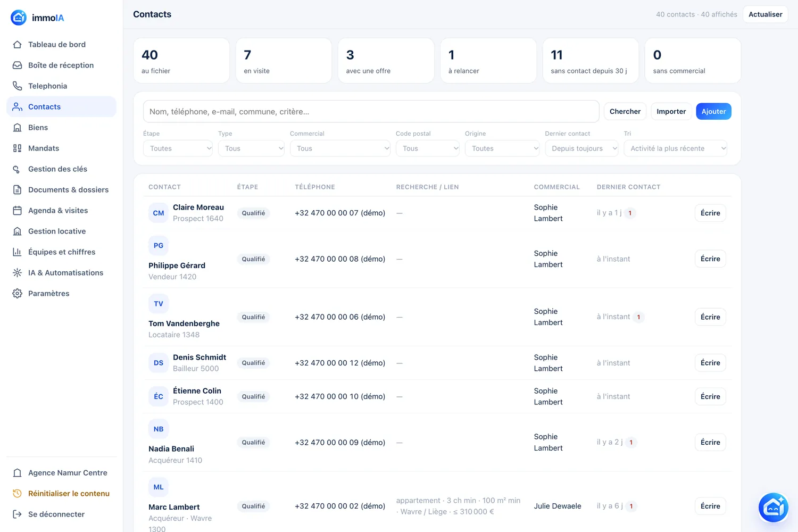This screenshot has height=532, width=798.
Task: Click Écrire for Claire Moreau
Action: (710, 213)
